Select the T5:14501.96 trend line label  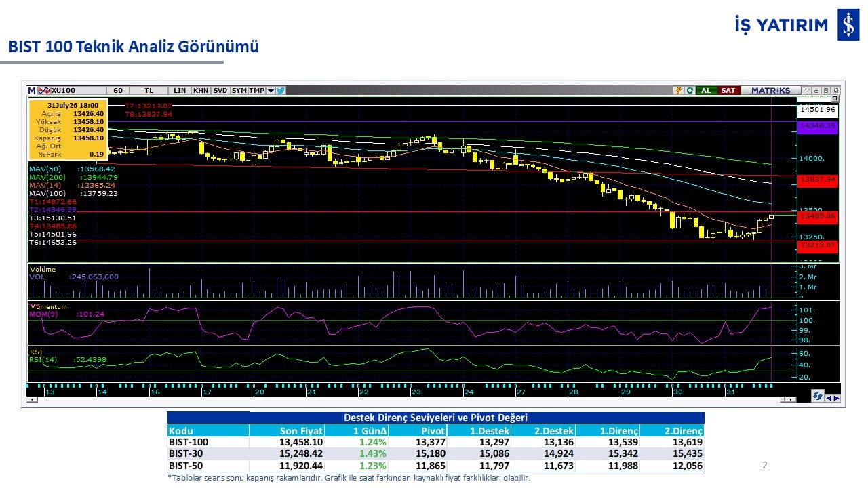(53, 234)
